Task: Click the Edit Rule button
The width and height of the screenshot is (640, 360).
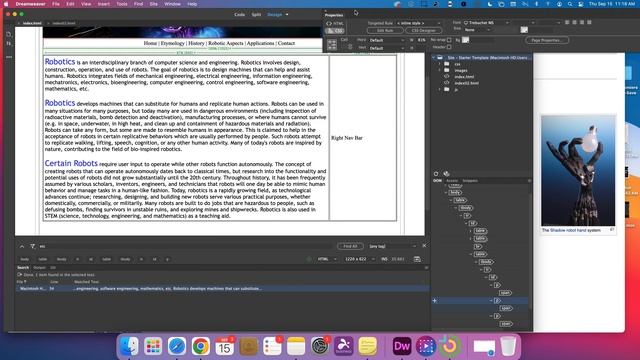Action: (x=385, y=31)
